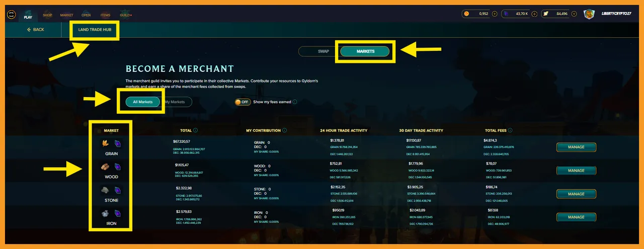The height and width of the screenshot is (249, 644).
Task: Add DEC with plus next to 43,70 K
Action: click(x=534, y=14)
